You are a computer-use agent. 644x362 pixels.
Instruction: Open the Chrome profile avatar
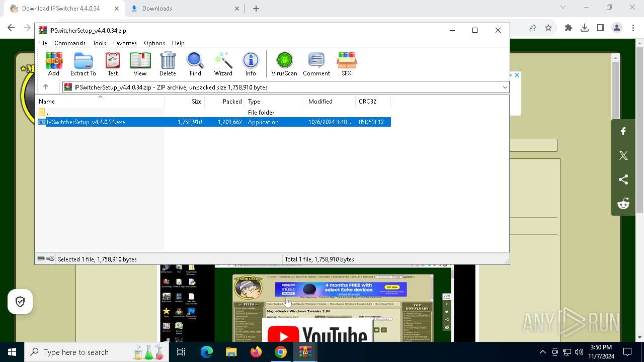(x=617, y=28)
